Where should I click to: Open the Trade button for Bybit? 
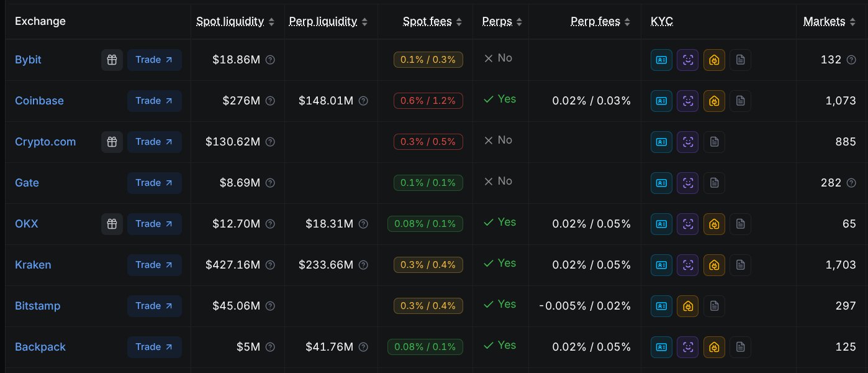click(155, 60)
